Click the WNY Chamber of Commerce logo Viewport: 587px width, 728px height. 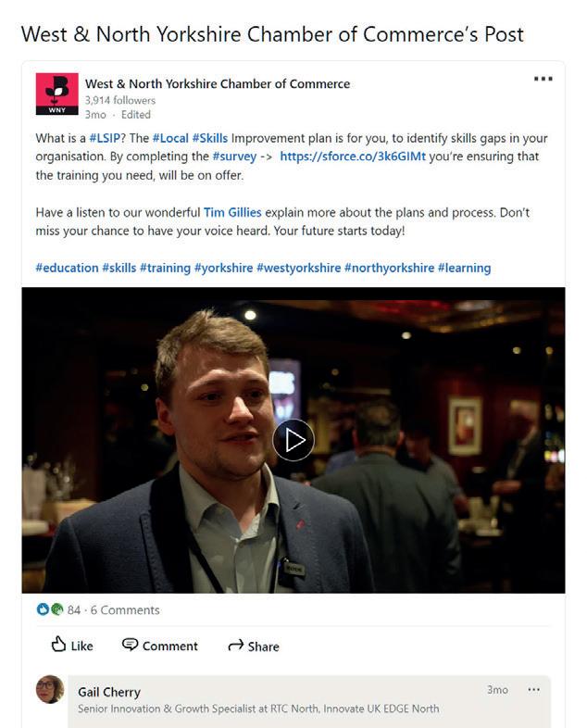point(57,94)
